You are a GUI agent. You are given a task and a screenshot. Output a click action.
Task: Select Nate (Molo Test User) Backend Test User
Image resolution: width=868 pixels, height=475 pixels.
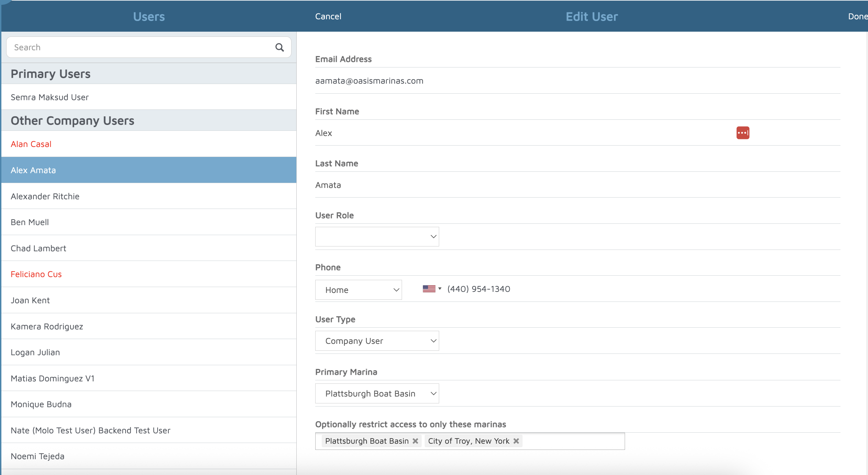coord(91,430)
